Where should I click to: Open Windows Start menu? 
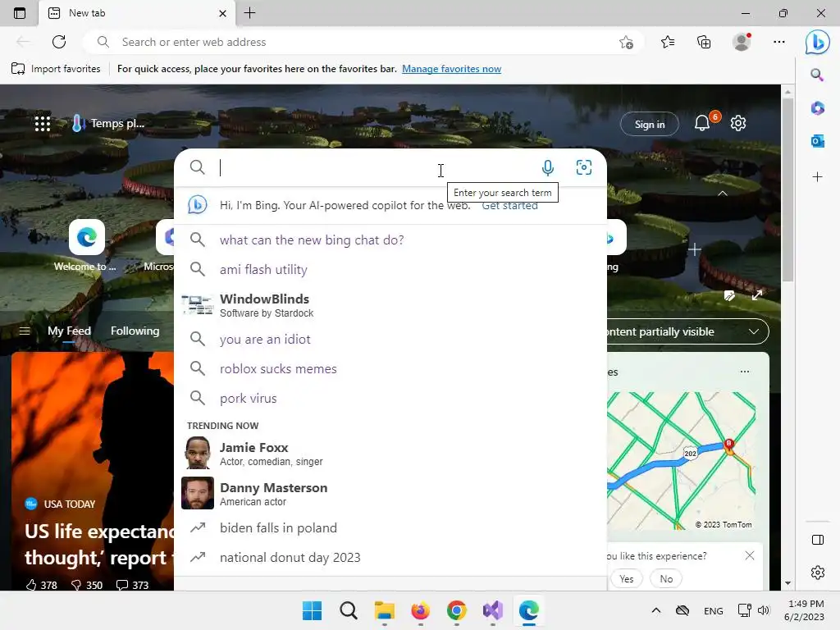click(312, 610)
